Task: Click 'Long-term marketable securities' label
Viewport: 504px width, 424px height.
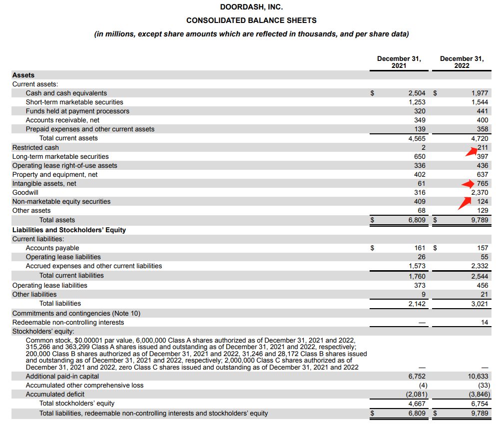Action: 60,156
